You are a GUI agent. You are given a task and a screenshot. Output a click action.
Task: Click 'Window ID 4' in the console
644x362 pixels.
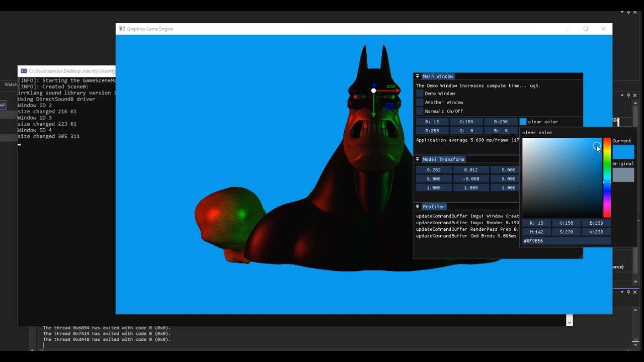35,130
